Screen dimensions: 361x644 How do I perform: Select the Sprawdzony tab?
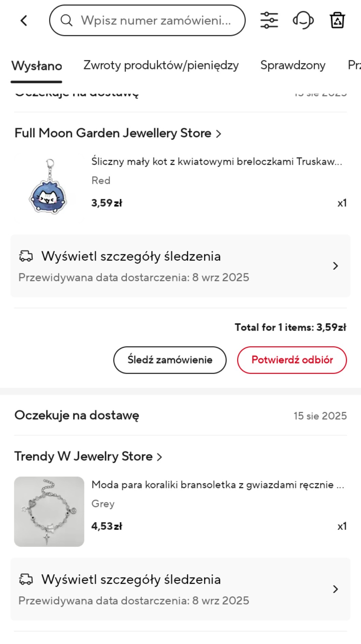pyautogui.click(x=293, y=65)
